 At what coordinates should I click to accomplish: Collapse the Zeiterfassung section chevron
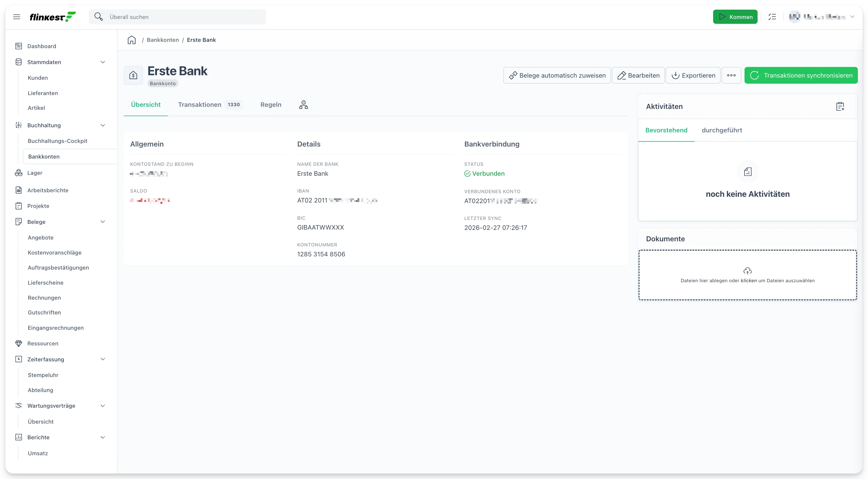click(x=103, y=359)
